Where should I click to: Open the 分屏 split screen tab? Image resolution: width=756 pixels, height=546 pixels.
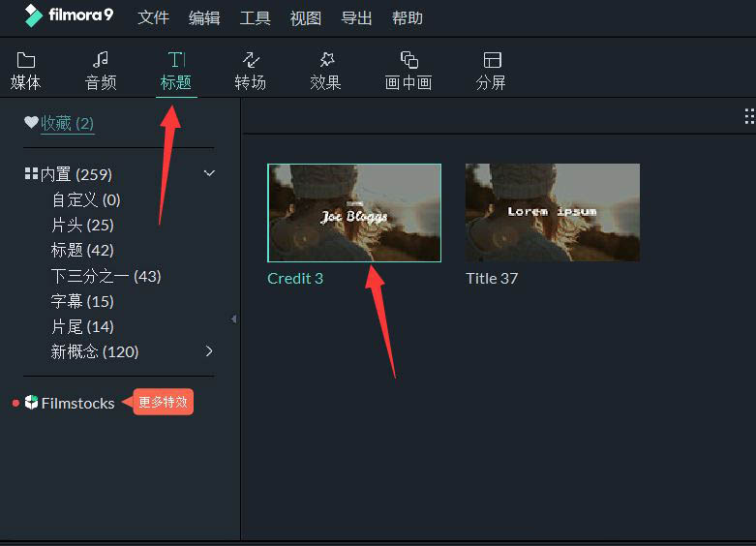point(492,71)
